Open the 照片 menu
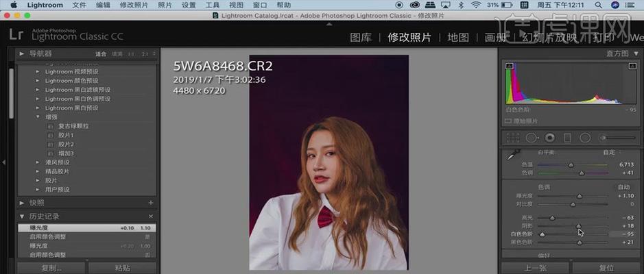The image size is (644, 274). point(165,5)
